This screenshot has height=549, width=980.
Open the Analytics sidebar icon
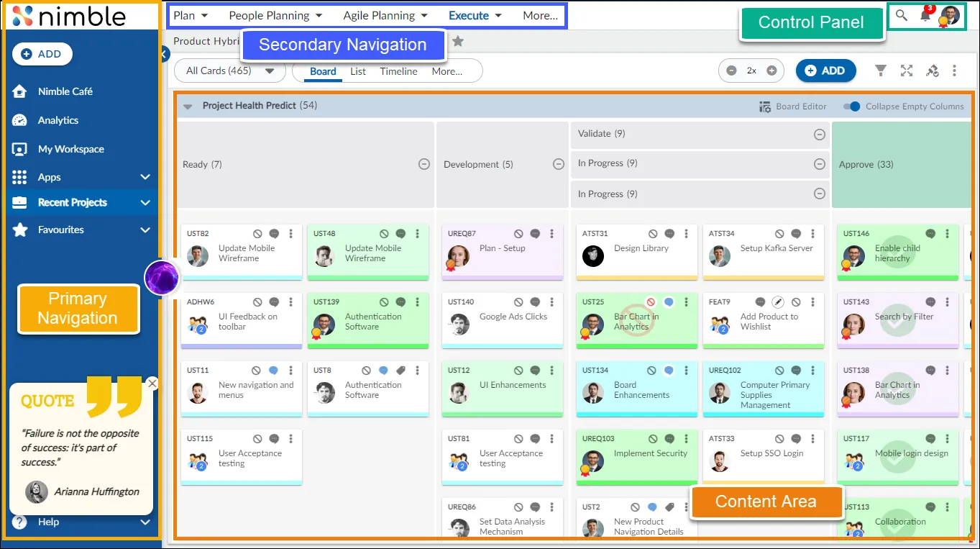click(x=20, y=120)
